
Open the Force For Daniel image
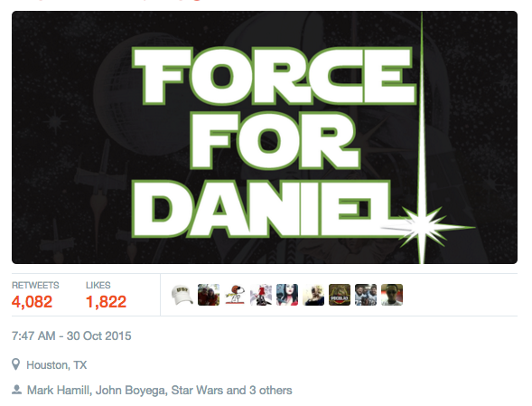point(265,137)
